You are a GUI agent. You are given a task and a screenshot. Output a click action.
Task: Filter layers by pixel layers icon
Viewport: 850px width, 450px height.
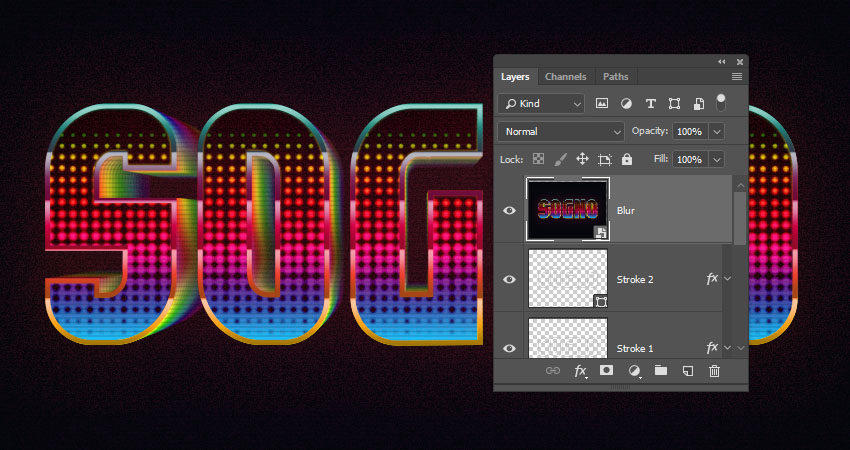pos(602,104)
